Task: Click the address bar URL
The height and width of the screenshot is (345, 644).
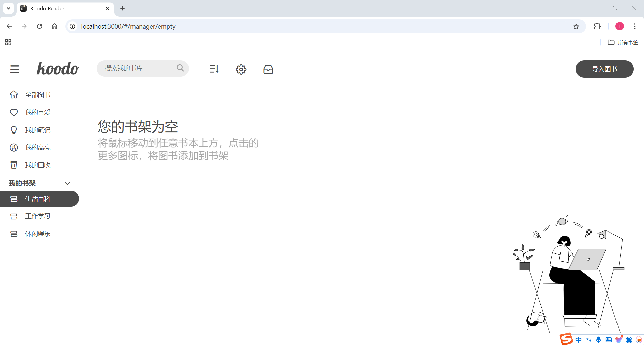Action: (128, 26)
